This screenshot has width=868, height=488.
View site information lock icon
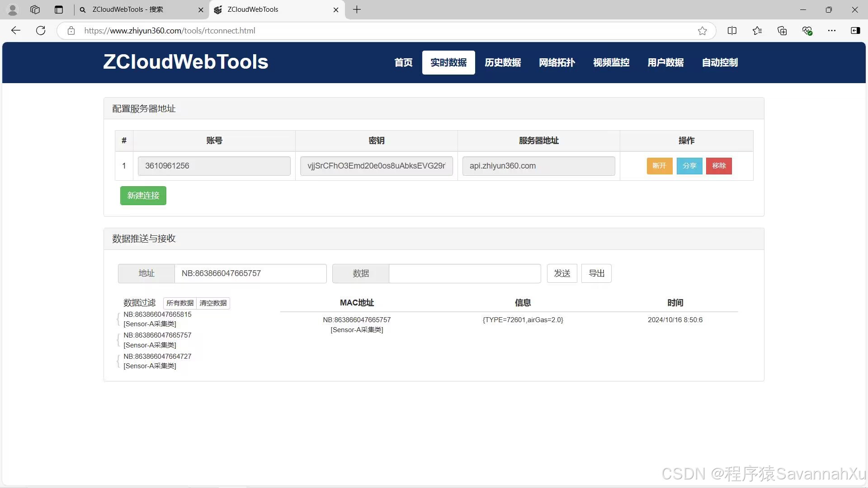[x=71, y=31]
